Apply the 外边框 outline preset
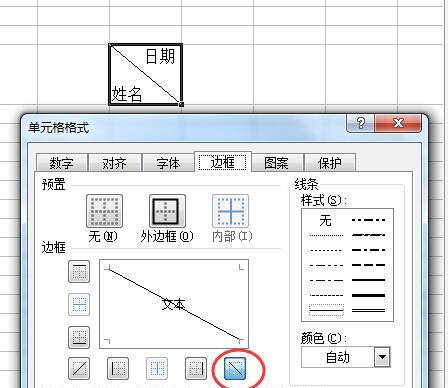Screen dimensions: 448x388 pos(167,211)
